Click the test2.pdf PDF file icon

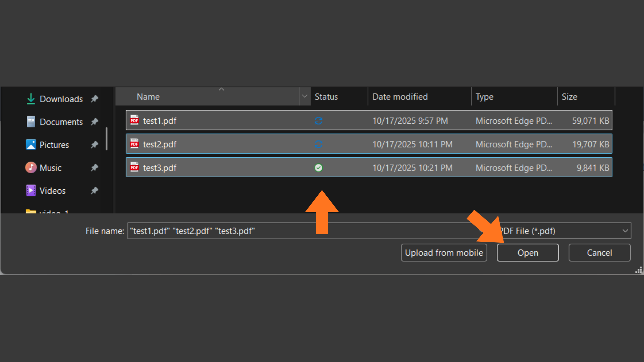pos(135,144)
